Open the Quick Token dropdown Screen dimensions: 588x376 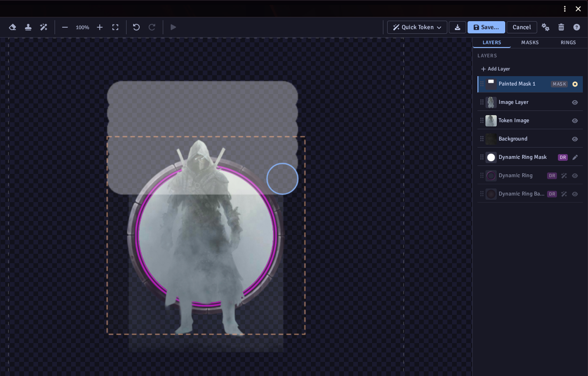coord(417,27)
